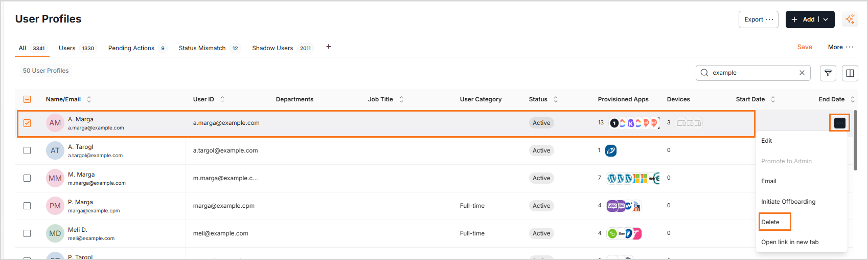Choose Delete from the context menu
This screenshot has width=868, height=260.
click(x=770, y=222)
